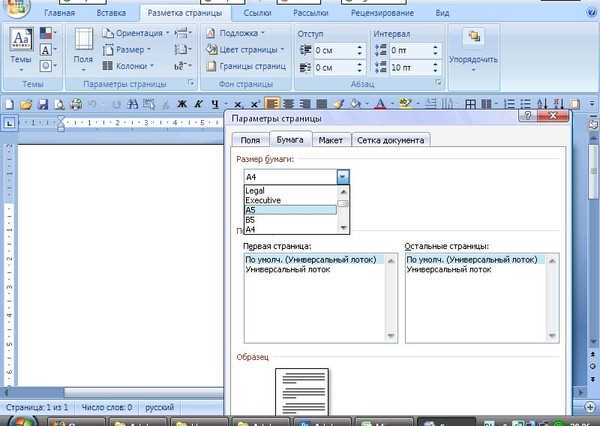600x426 pixels.
Task: Switch to the Сетка документа tab
Action: pos(390,140)
